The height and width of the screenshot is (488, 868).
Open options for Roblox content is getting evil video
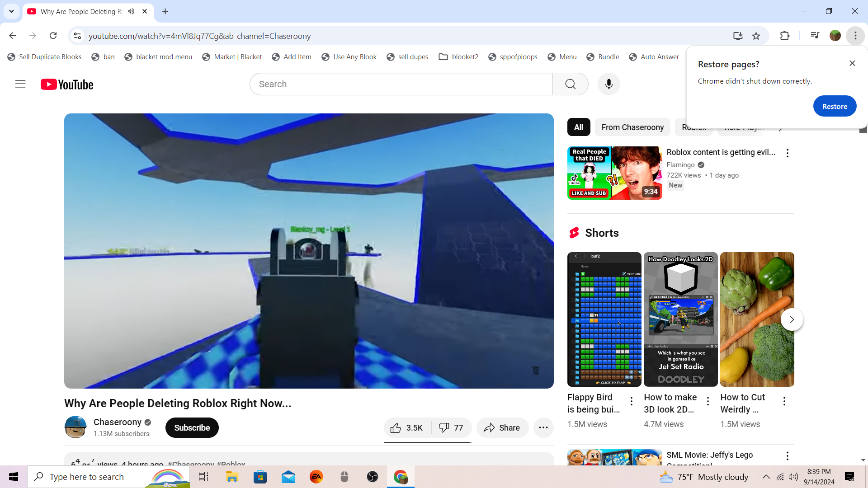coord(787,153)
